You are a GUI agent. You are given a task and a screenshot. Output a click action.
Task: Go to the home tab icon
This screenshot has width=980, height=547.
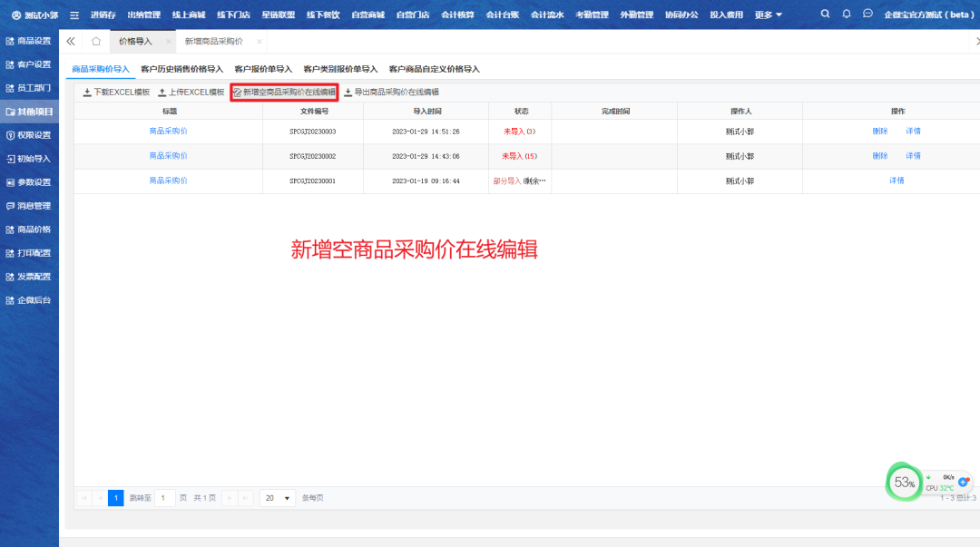point(96,42)
